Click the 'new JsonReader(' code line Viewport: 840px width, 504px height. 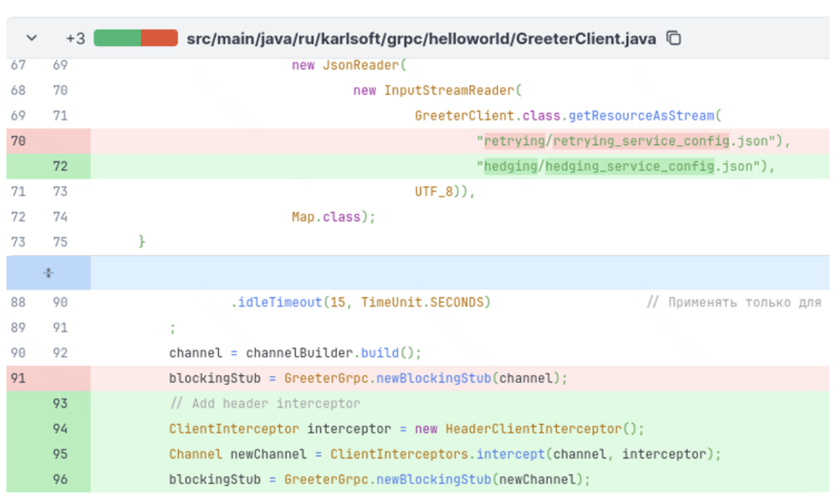click(x=349, y=65)
